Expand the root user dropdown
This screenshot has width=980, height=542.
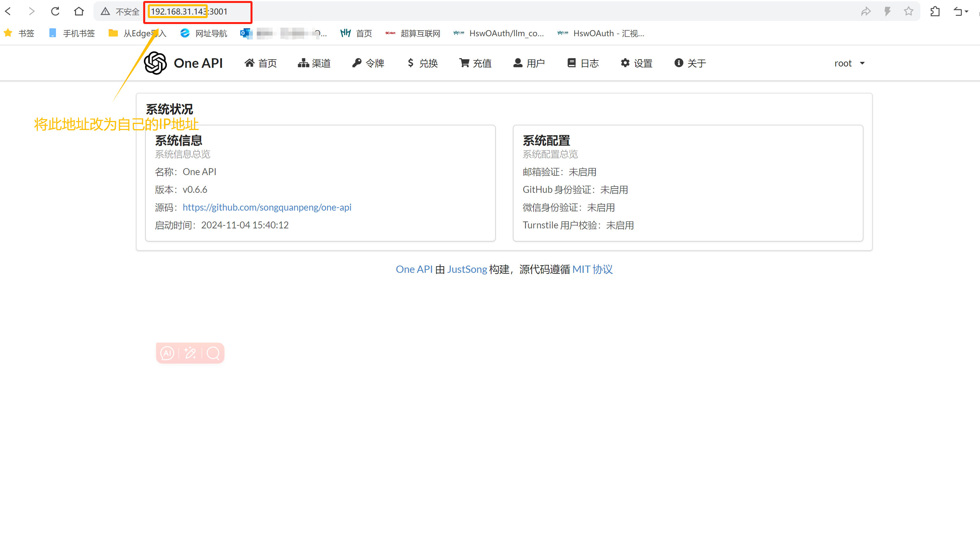point(850,63)
